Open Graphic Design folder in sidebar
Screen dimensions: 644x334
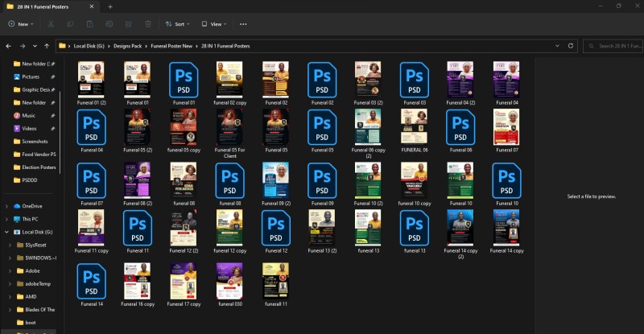(34, 89)
